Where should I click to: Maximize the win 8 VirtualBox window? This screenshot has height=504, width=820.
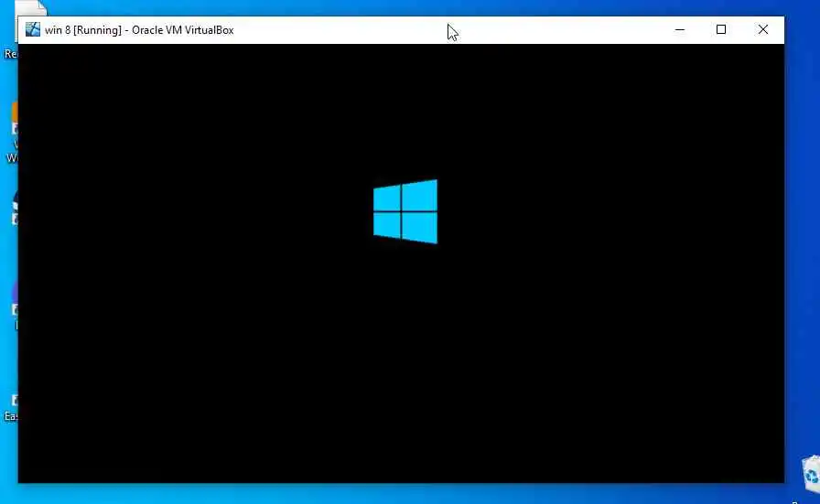click(721, 30)
